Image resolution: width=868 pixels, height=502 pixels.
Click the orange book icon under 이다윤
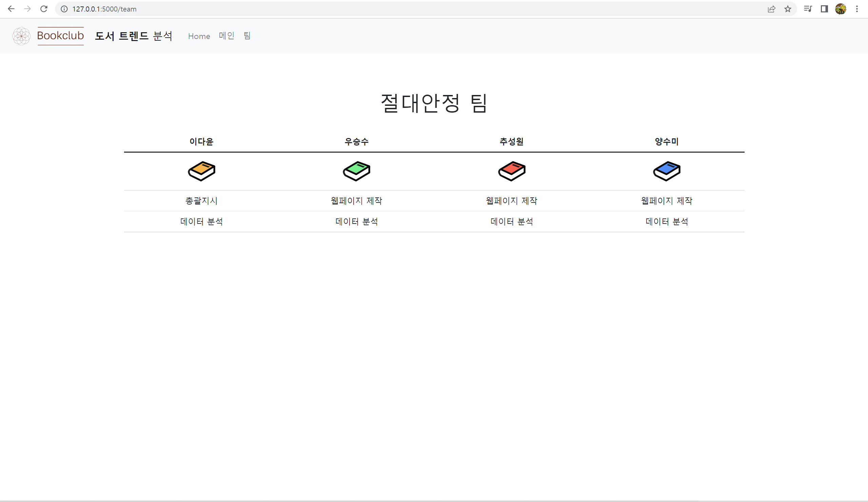201,171
